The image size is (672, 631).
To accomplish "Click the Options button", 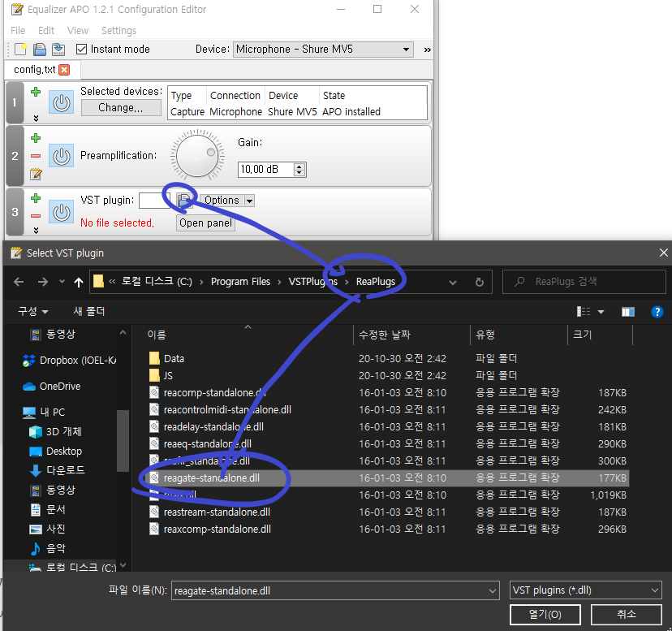I will coord(222,201).
